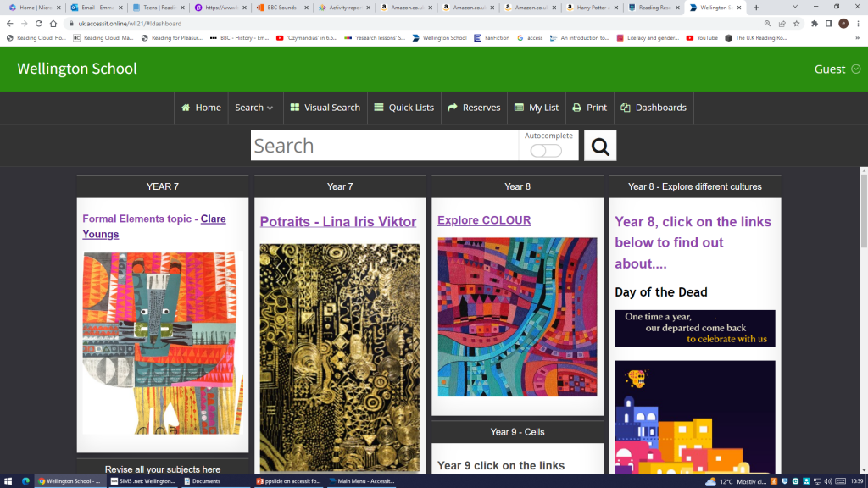Click the page vertical scrollbar thumb

click(x=864, y=210)
